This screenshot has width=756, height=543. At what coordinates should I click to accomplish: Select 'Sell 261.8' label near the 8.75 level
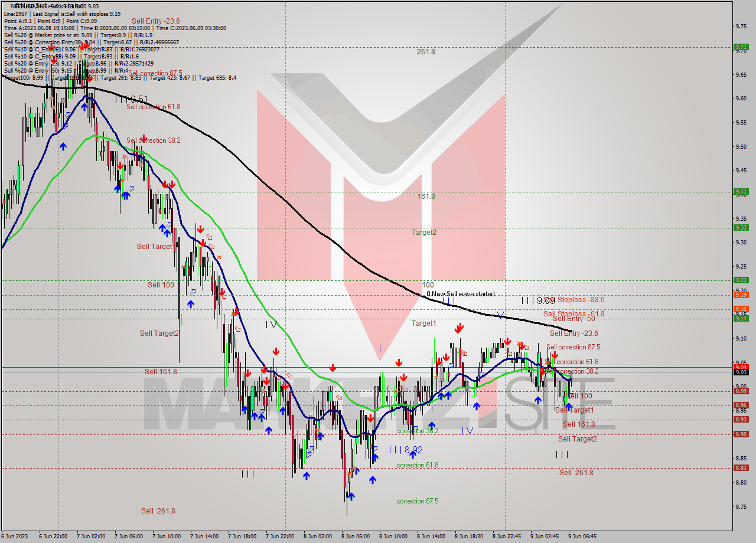[158, 511]
